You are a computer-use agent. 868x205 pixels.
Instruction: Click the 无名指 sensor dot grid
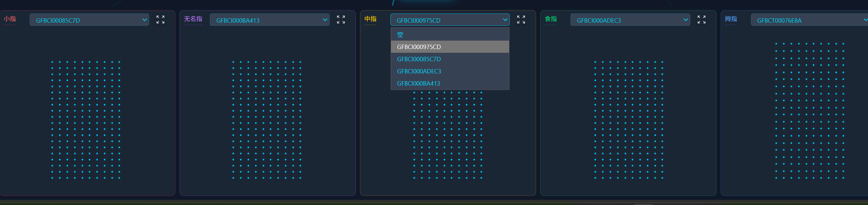coord(266,120)
